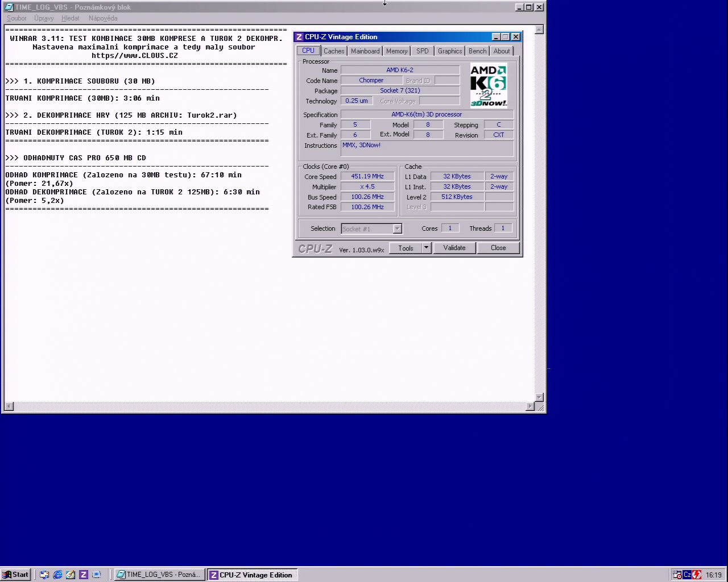Click the task scheduler tray icon
The height and width of the screenshot is (582, 728).
click(x=677, y=575)
